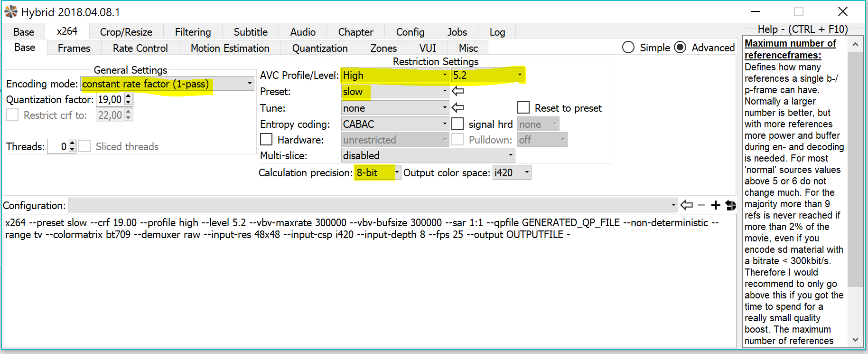Select the x264 sub-tab Base

pyautogui.click(x=25, y=47)
